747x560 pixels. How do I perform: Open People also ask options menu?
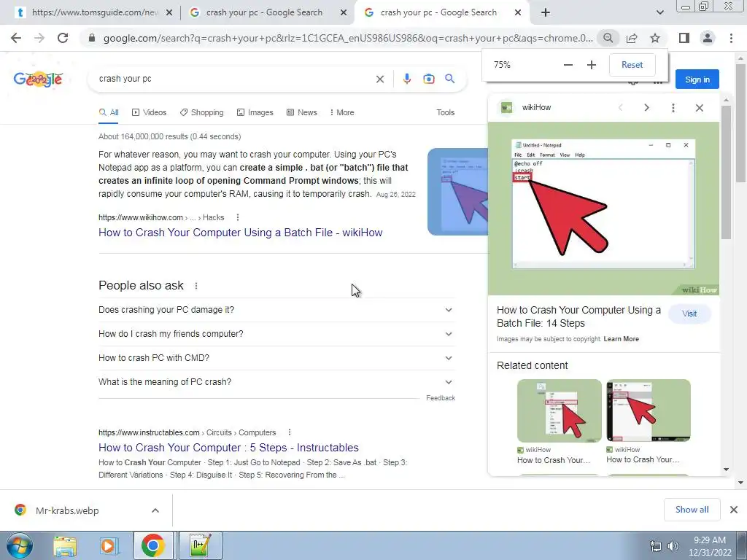coord(196,286)
